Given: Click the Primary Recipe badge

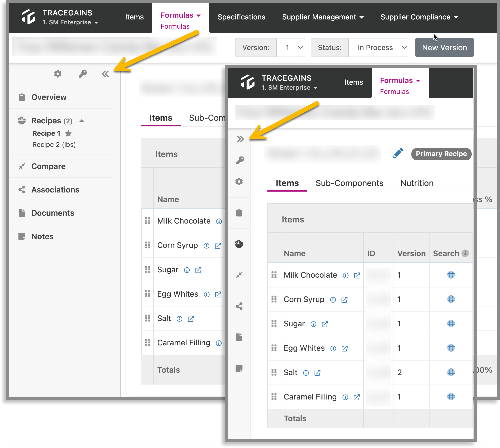Looking at the screenshot, I should click(441, 154).
